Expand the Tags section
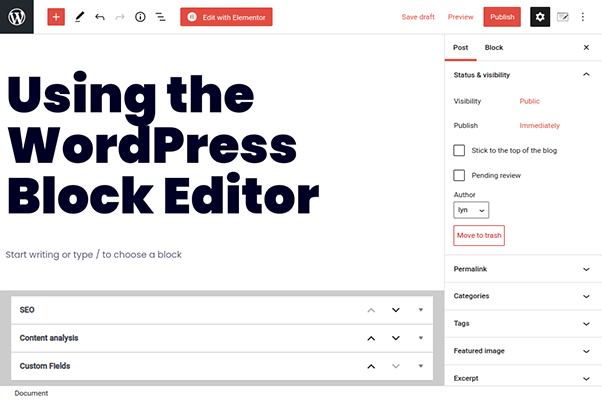 [523, 324]
